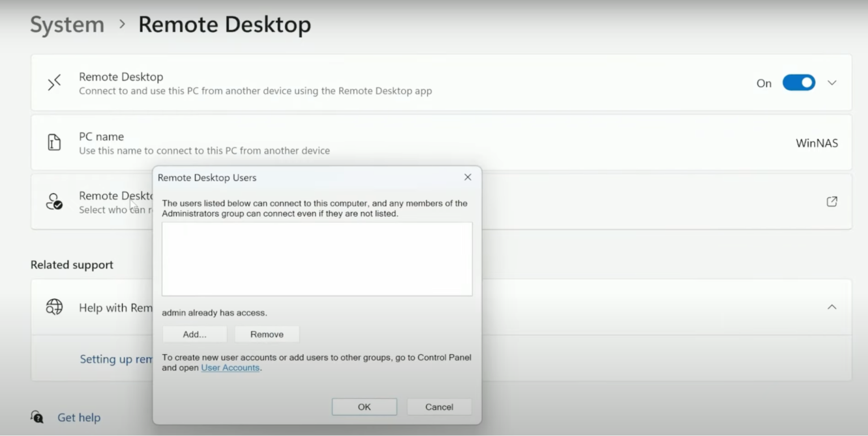Image resolution: width=868 pixels, height=436 pixels.
Task: Select System in the breadcrumb navigation
Action: pos(67,24)
